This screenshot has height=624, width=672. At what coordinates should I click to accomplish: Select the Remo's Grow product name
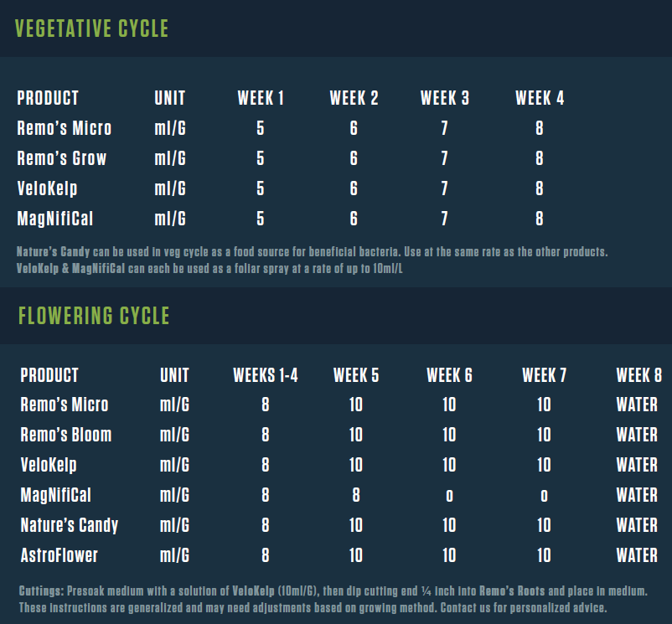62,158
